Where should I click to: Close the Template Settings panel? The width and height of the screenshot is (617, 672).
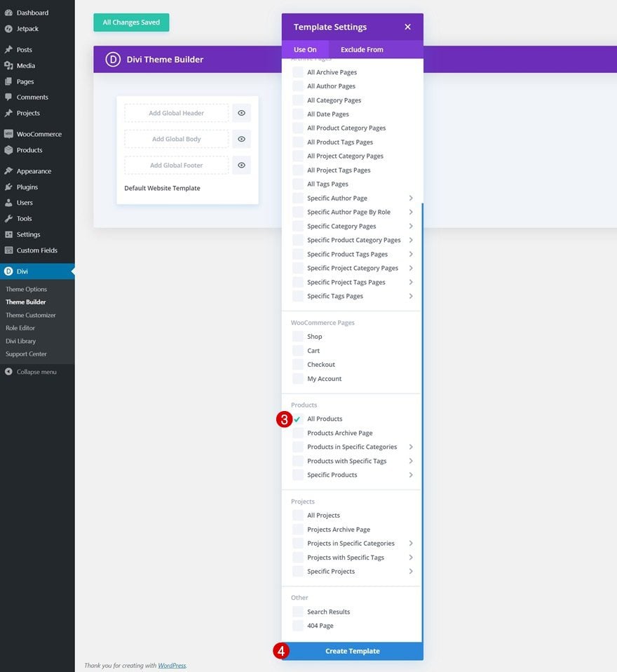407,27
